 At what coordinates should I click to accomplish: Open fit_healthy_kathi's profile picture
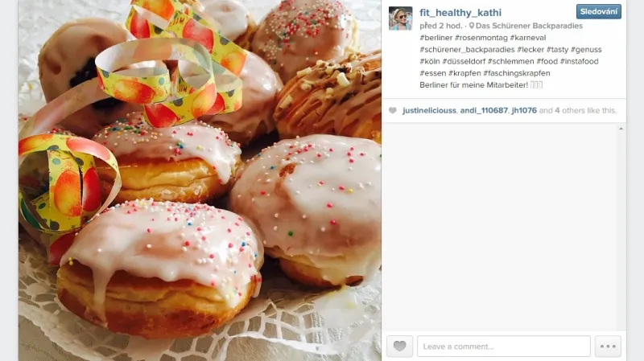400,18
